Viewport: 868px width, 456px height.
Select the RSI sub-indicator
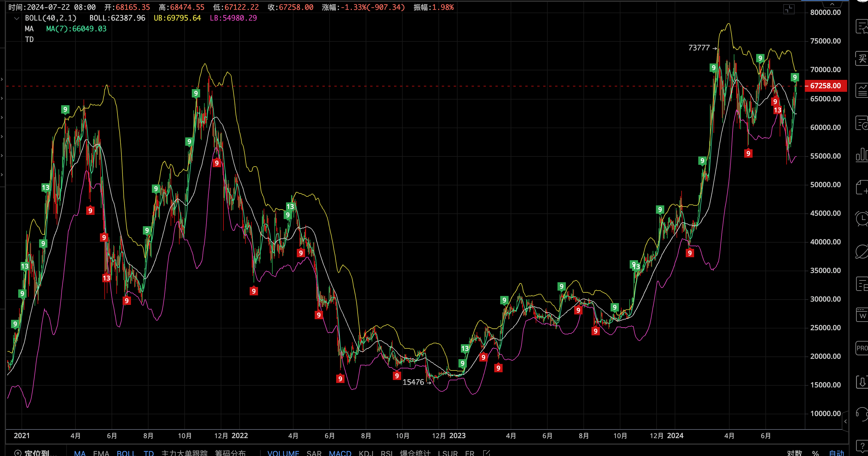pyautogui.click(x=387, y=453)
